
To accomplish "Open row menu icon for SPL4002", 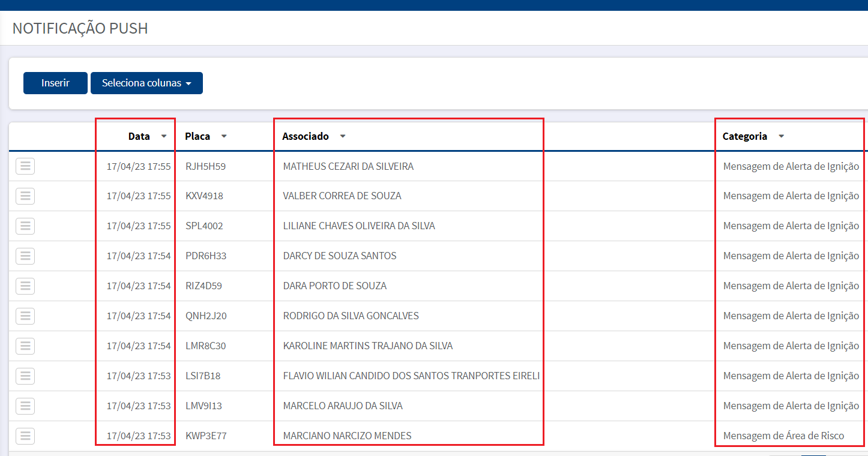I will [25, 226].
